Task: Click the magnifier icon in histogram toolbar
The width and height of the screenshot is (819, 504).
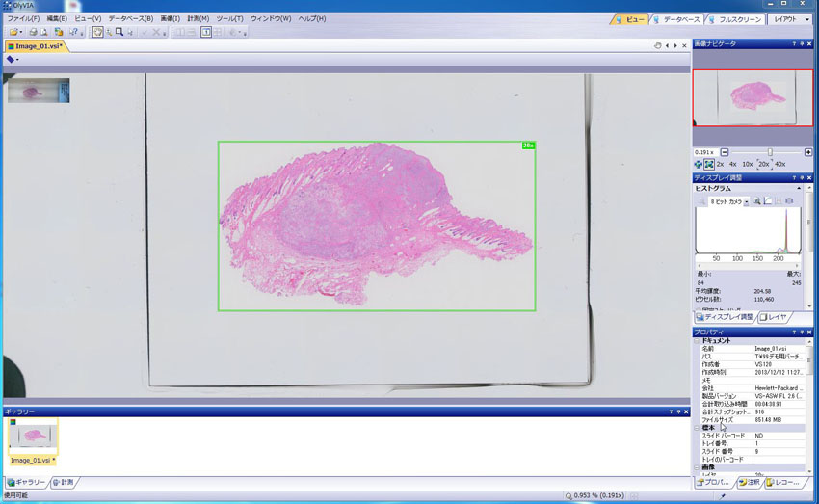Action: 757,201
